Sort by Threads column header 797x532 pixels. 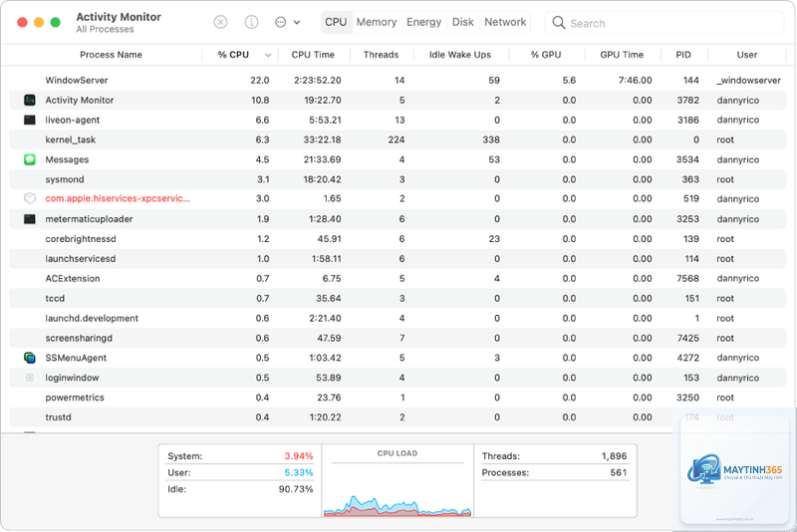[x=381, y=55]
